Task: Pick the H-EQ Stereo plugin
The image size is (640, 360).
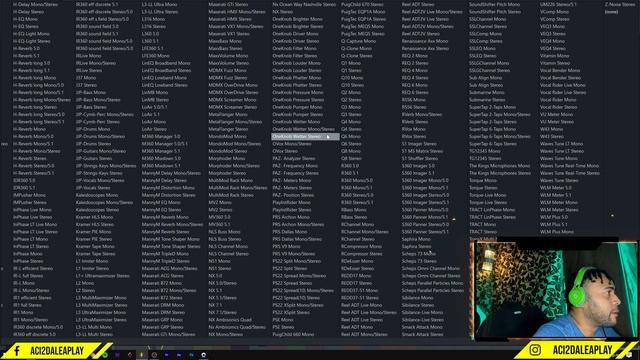Action: pyautogui.click(x=26, y=27)
